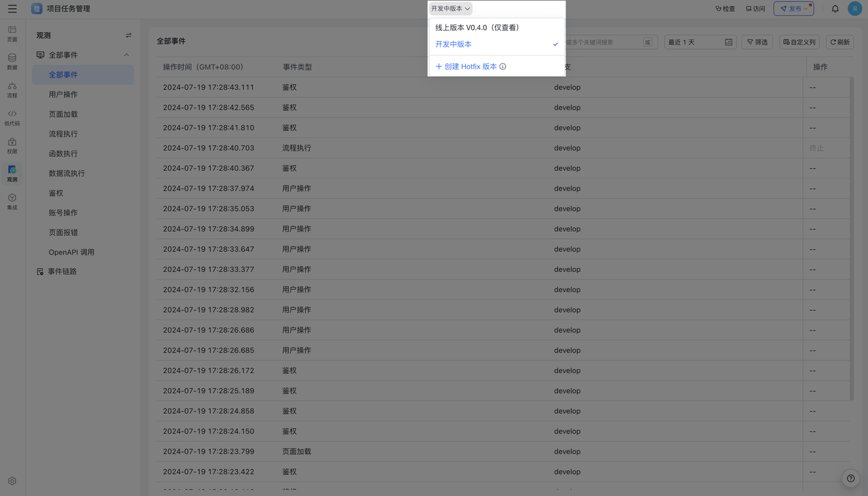This screenshot has width=868, height=496.
Task: Select the 观测 sidebar icon
Action: 12,174
